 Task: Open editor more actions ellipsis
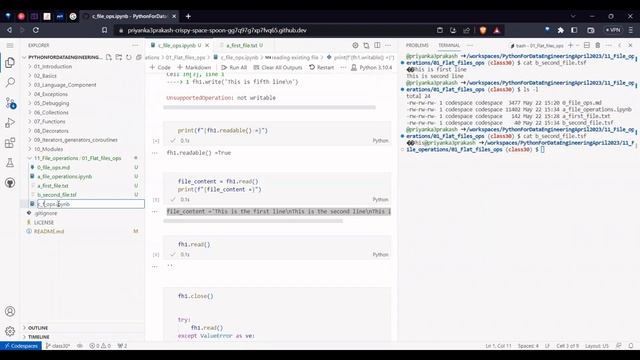click(x=388, y=45)
